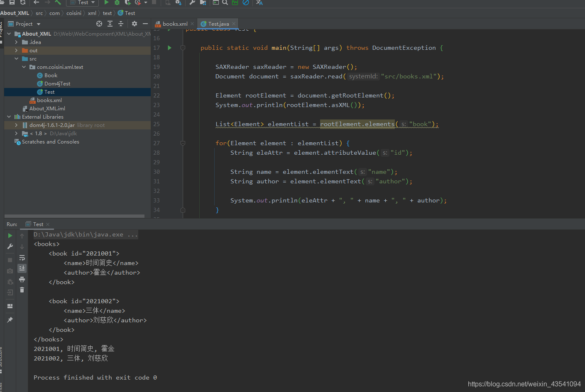Click Expand All in the Project panel
This screenshot has height=392, width=585.
[x=110, y=24]
